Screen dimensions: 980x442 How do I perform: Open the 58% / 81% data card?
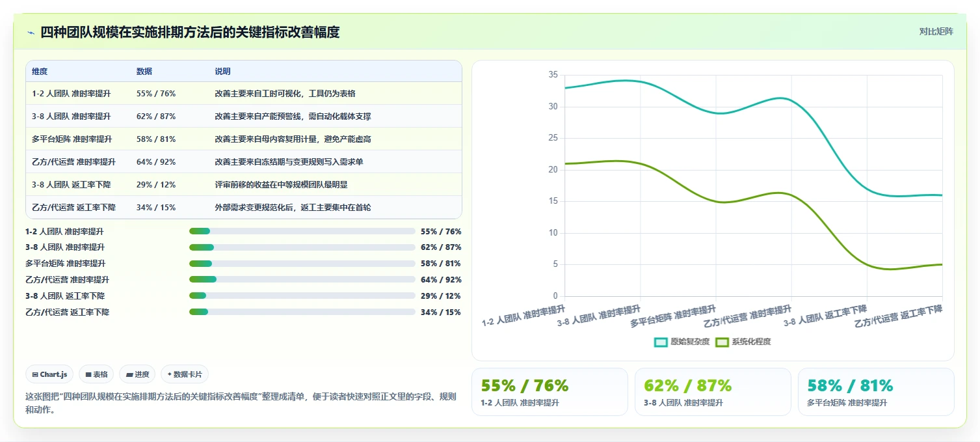point(876,392)
